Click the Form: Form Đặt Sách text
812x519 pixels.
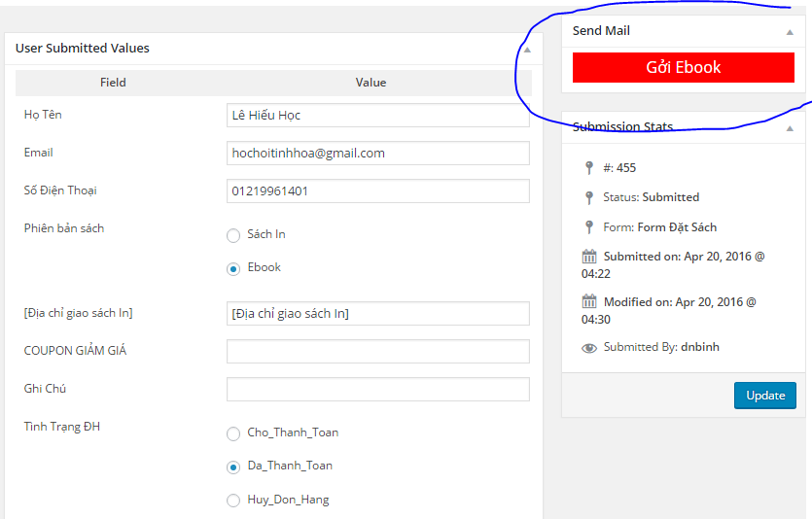click(659, 227)
